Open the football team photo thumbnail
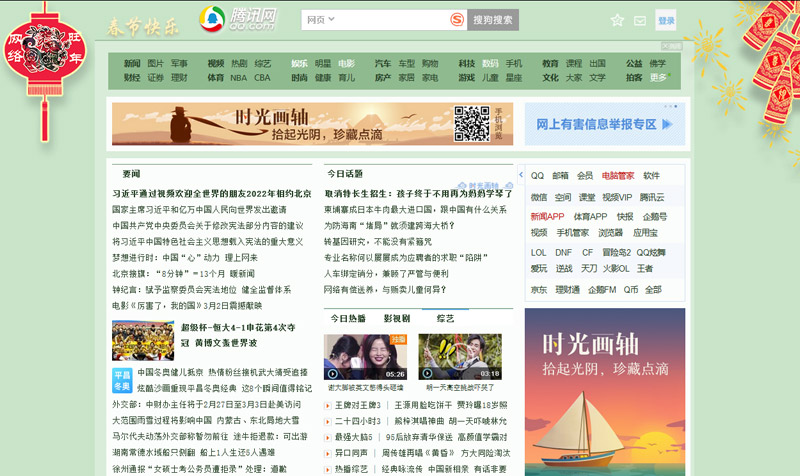The width and height of the screenshot is (800, 476). [x=143, y=340]
